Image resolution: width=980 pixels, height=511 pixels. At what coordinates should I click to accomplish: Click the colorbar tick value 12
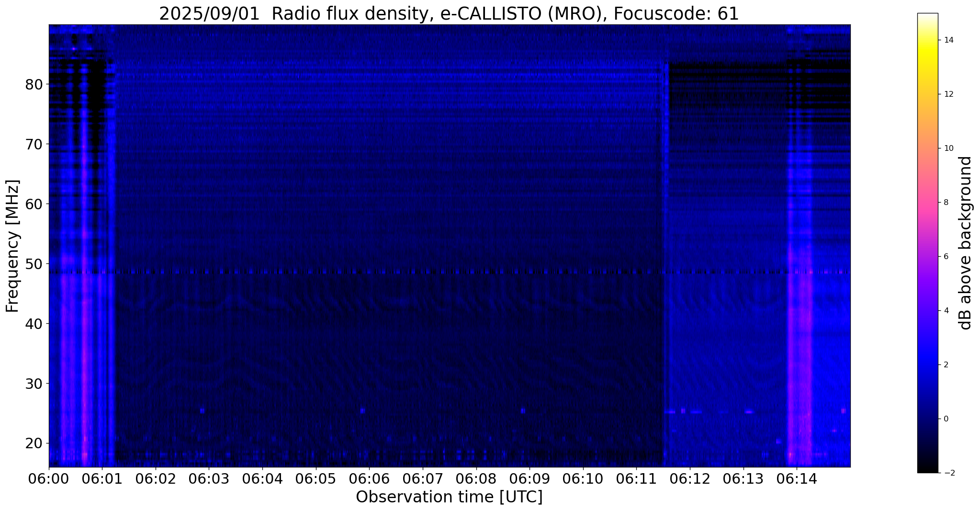(948, 94)
